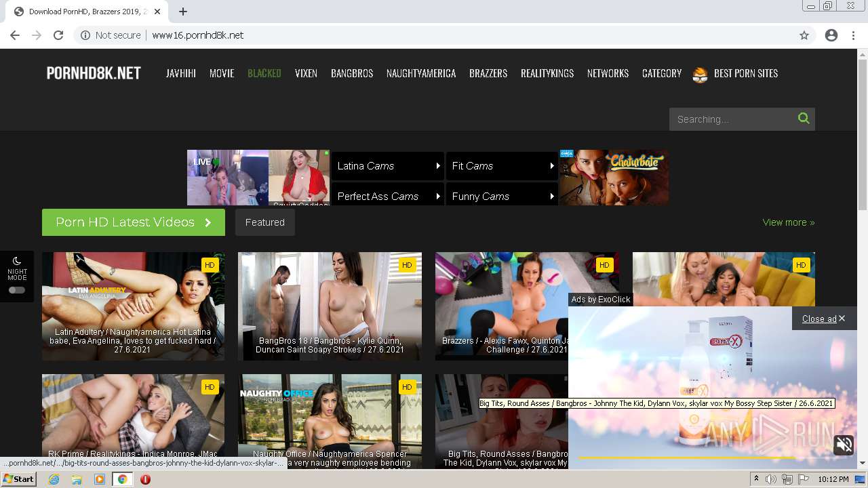
Task: Unmute the ad video sound
Action: 844,445
